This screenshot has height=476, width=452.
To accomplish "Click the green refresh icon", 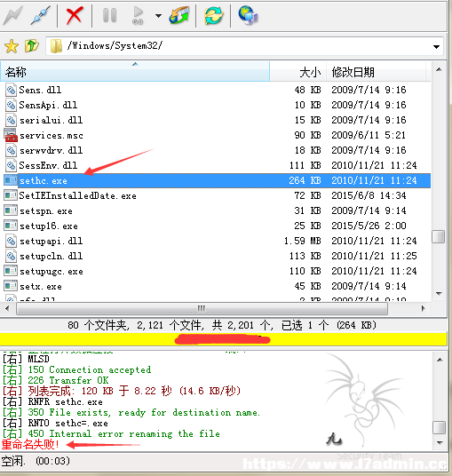I will (x=213, y=15).
